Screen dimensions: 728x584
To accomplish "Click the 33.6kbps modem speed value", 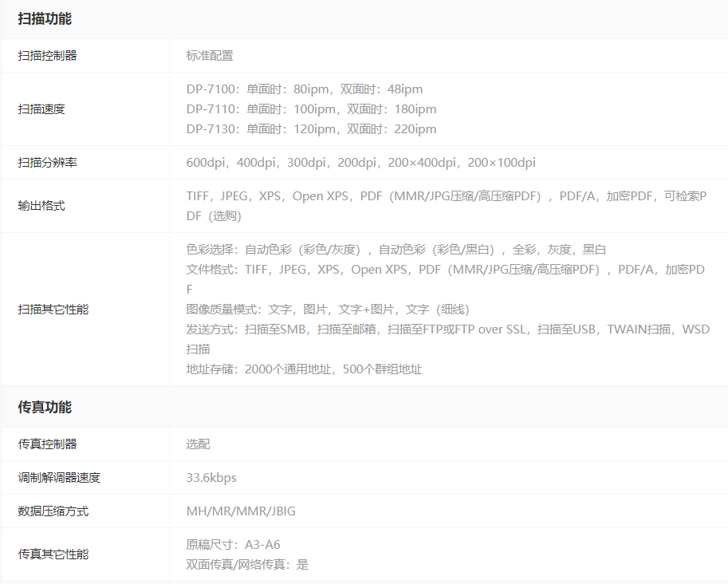I will (x=211, y=477).
